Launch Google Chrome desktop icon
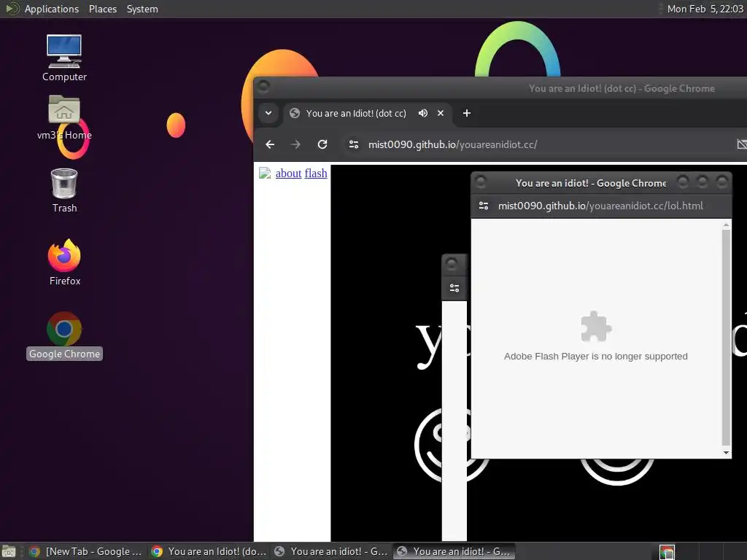 click(x=64, y=335)
